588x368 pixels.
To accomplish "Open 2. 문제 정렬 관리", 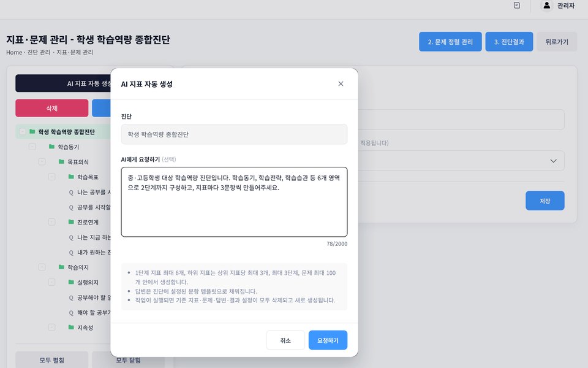I will pyautogui.click(x=450, y=42).
